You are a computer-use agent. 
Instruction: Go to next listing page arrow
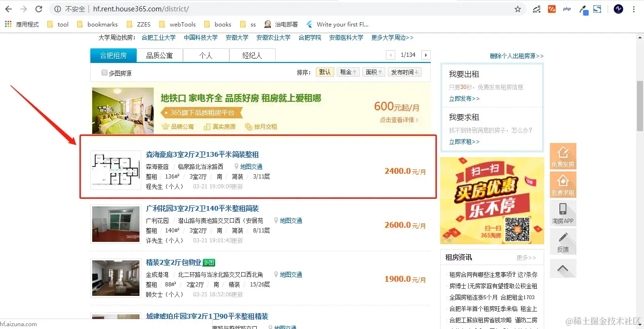click(x=426, y=55)
